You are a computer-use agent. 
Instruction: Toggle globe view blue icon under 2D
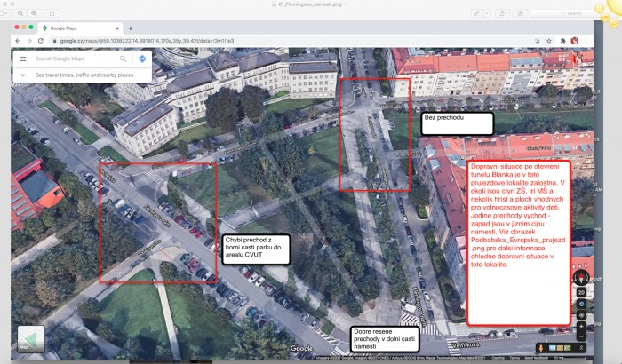point(581,304)
